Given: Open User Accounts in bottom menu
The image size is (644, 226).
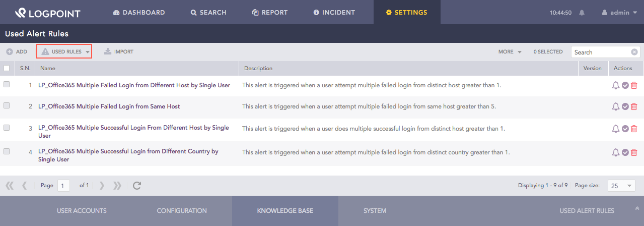Looking at the screenshot, I should point(82,211).
